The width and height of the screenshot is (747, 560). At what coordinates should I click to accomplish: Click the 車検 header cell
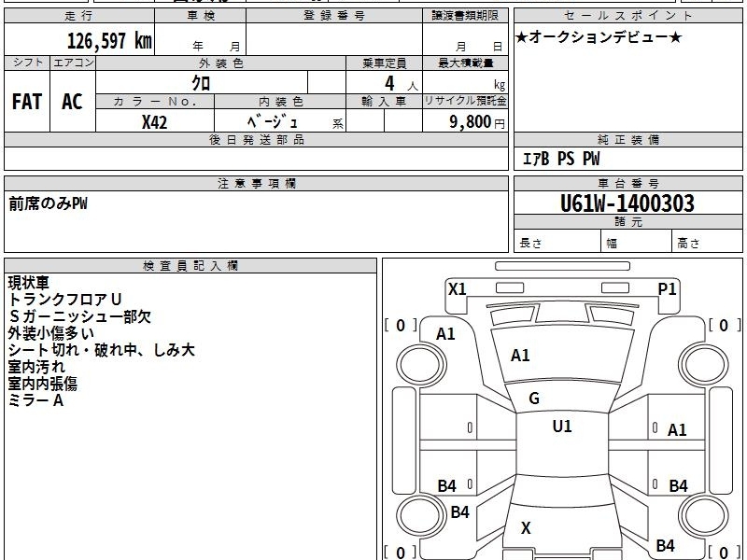(201, 16)
